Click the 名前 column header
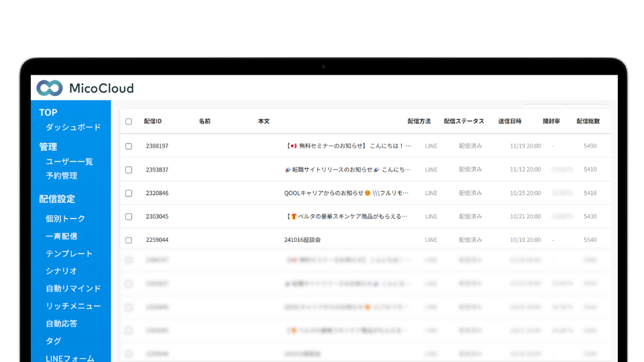Screen dimensions: 644x362 (205, 121)
